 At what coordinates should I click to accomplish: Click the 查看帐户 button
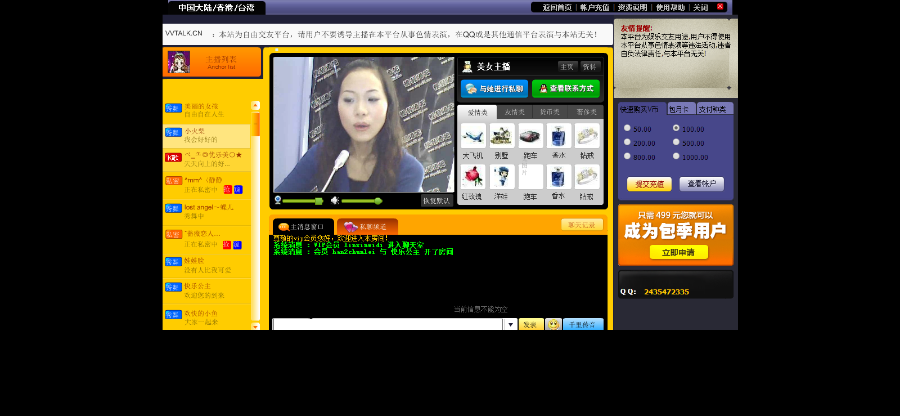701,184
